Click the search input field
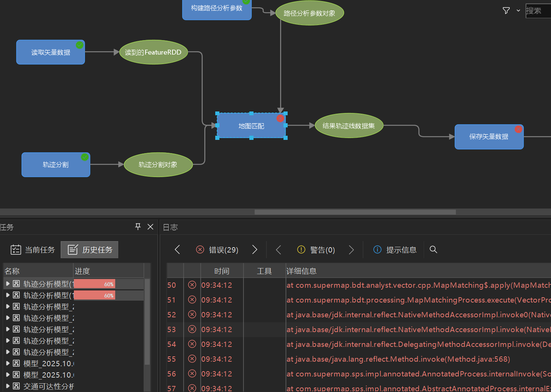Viewport: 551px width, 392px height. coord(538,11)
